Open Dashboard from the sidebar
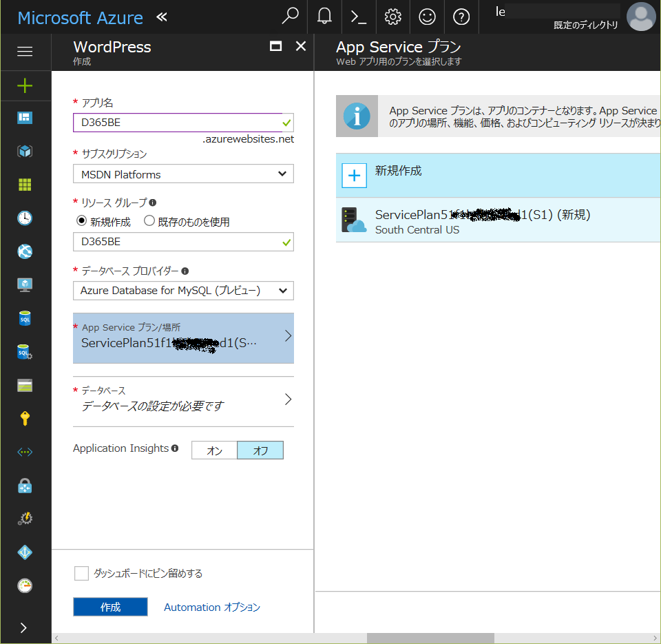The width and height of the screenshot is (661, 644). (25, 118)
